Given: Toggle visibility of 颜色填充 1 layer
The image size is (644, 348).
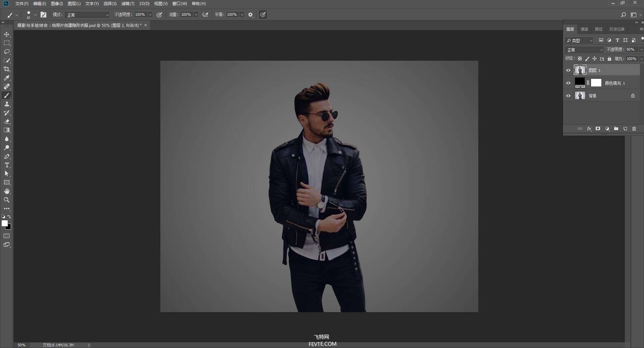Looking at the screenshot, I should click(x=568, y=83).
